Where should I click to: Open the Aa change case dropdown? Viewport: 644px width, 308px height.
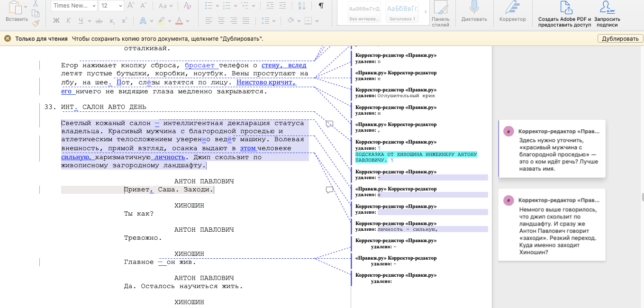(x=165, y=6)
